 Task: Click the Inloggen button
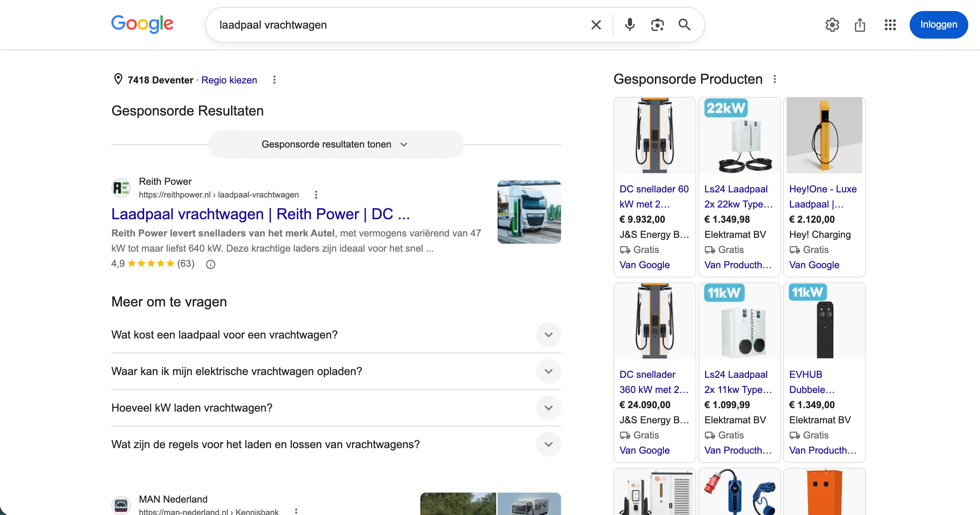(938, 25)
